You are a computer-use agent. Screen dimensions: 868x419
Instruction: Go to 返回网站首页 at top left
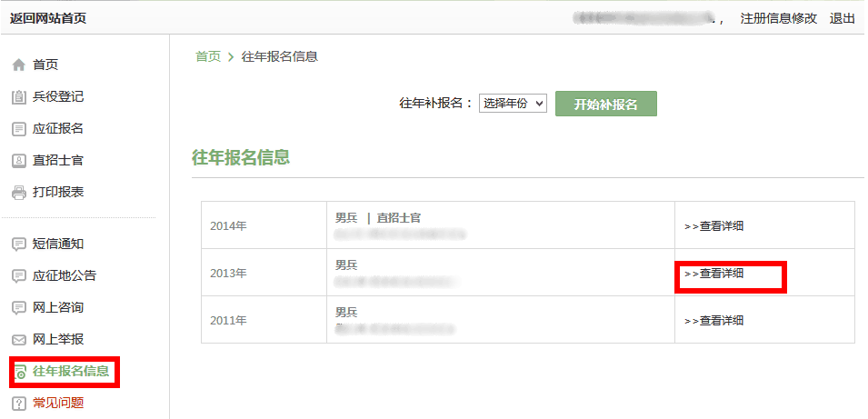pyautogui.click(x=47, y=18)
